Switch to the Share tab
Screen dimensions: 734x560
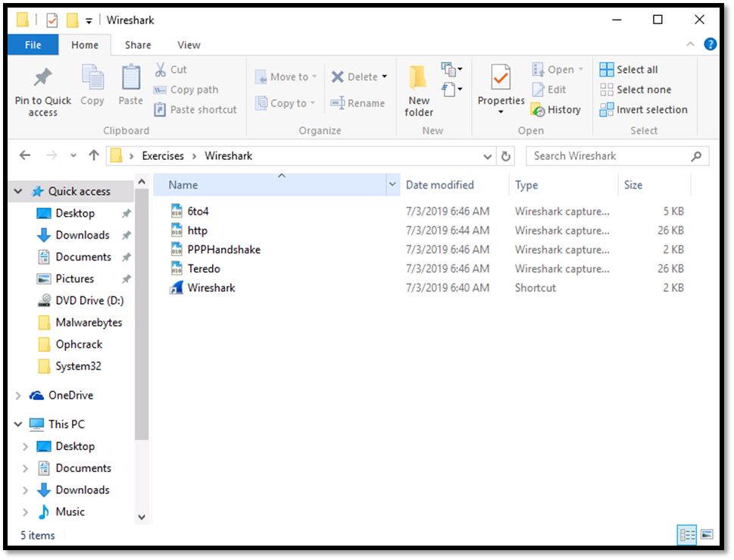tap(138, 45)
